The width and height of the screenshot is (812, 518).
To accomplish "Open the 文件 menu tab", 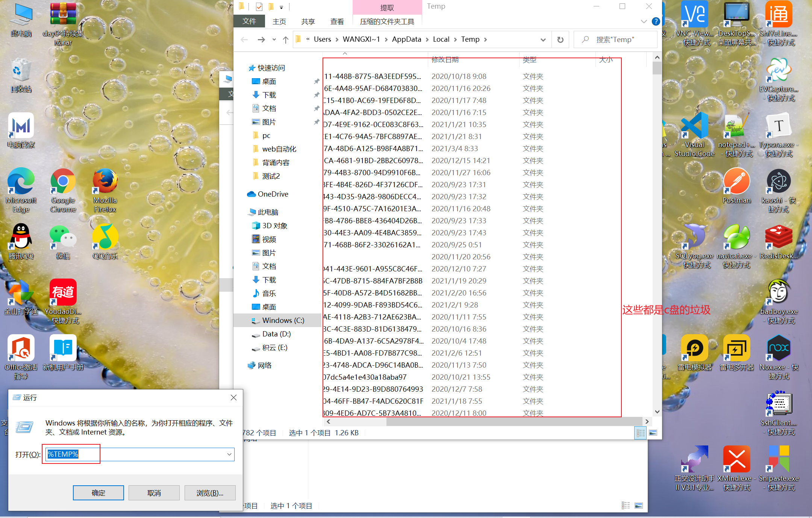I will coord(249,21).
